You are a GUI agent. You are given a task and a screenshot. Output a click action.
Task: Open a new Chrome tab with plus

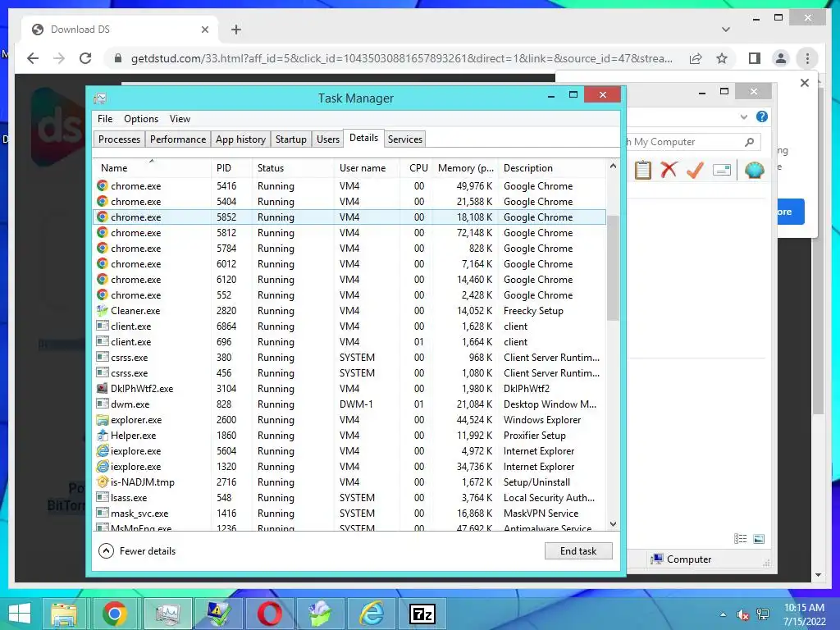click(x=236, y=30)
